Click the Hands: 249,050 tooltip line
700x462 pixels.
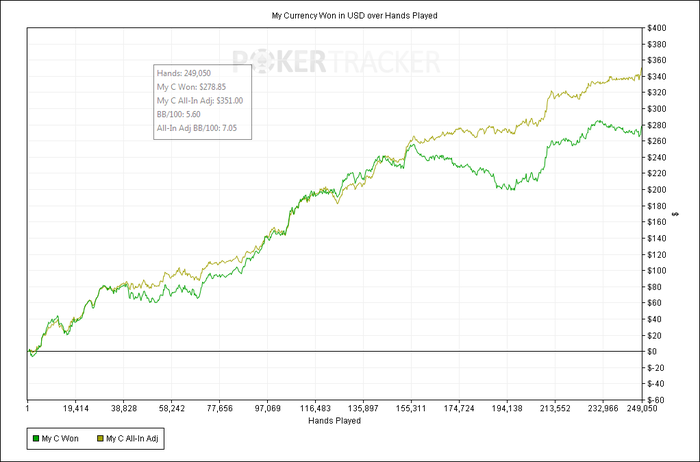tap(184, 73)
